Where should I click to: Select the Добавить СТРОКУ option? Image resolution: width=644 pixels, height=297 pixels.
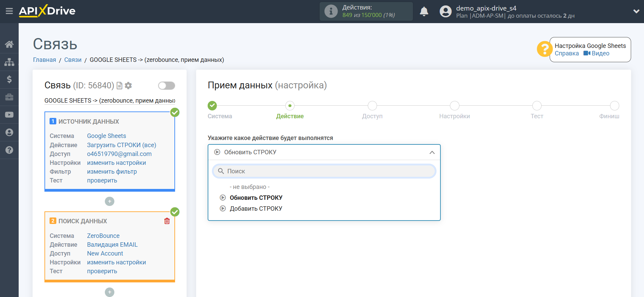coord(256,209)
